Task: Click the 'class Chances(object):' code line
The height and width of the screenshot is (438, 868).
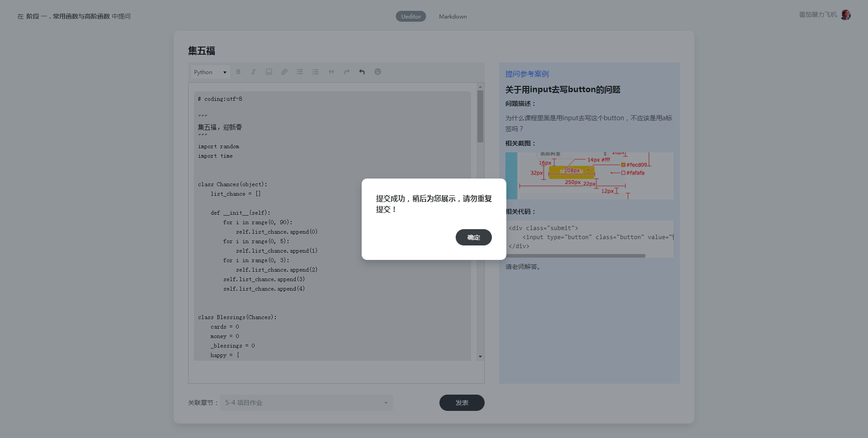Action: tap(232, 184)
